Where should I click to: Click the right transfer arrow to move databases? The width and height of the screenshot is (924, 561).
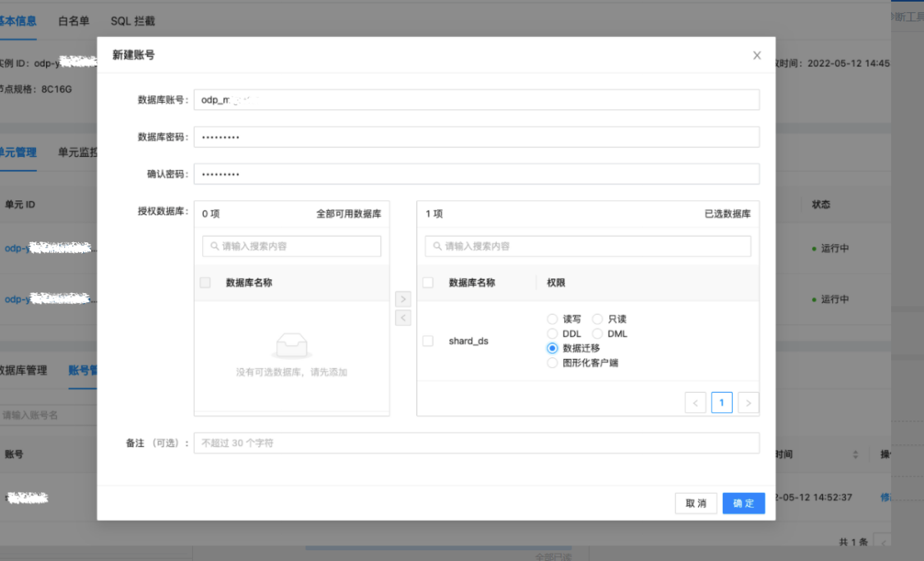click(x=402, y=299)
